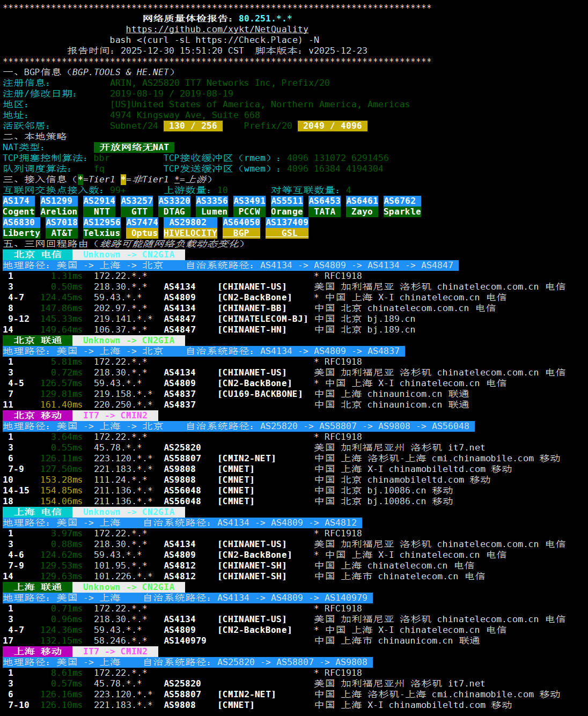This screenshot has width=588, height=716.
Task: Click the AS7018 AT&T badge
Action: pos(61,227)
